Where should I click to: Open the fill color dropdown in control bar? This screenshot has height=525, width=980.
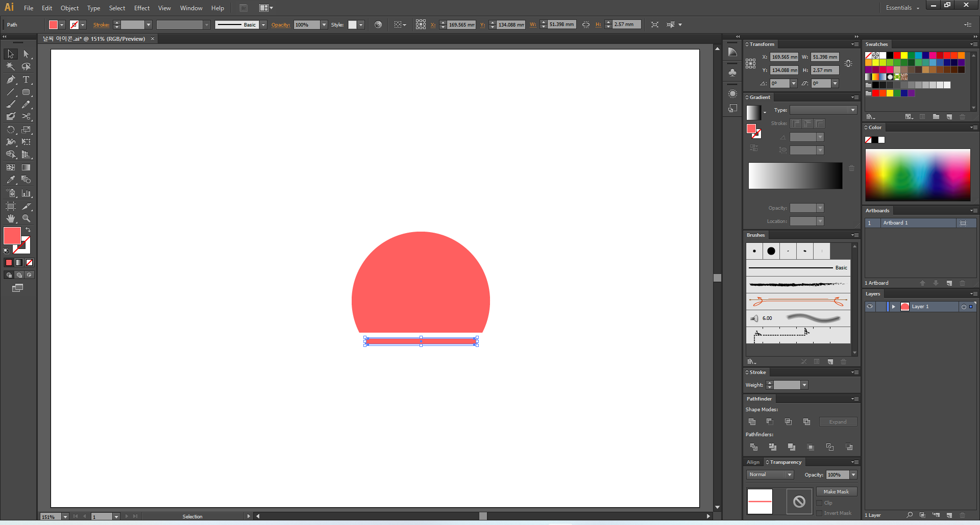pyautogui.click(x=62, y=25)
